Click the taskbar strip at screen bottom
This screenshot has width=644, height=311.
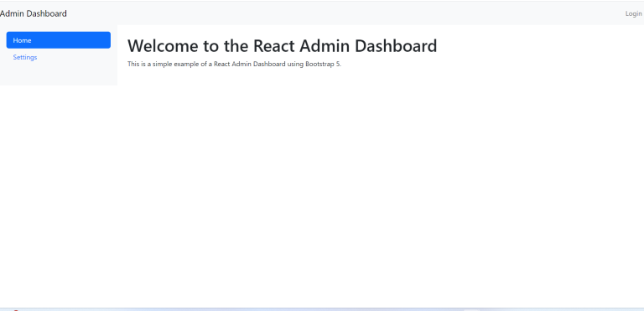coord(322,309)
